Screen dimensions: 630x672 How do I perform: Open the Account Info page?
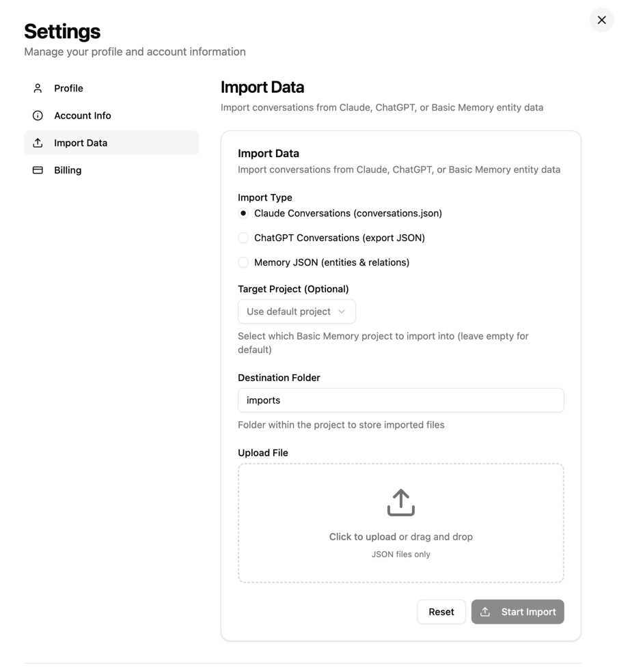point(82,115)
